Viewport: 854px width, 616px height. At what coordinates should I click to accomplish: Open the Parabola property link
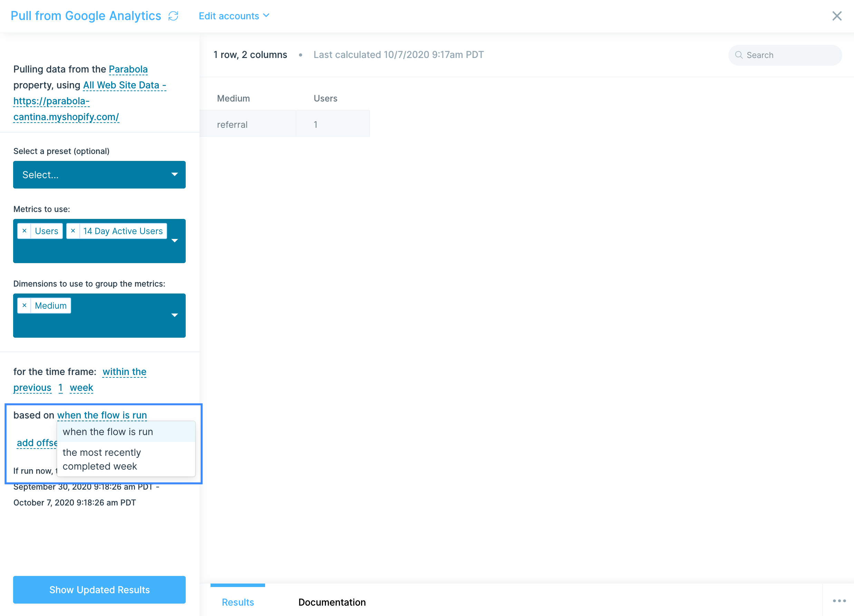pyautogui.click(x=128, y=69)
